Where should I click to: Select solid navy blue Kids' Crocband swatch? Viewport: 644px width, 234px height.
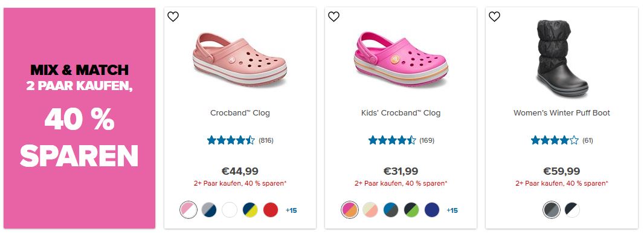click(x=432, y=210)
